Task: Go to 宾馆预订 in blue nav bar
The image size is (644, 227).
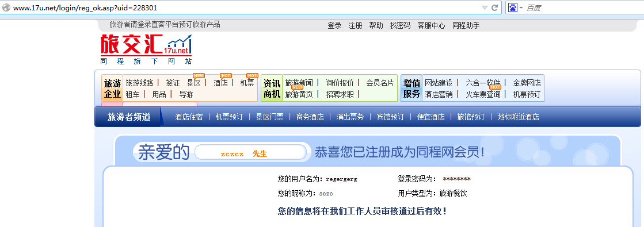Action: tap(390, 117)
